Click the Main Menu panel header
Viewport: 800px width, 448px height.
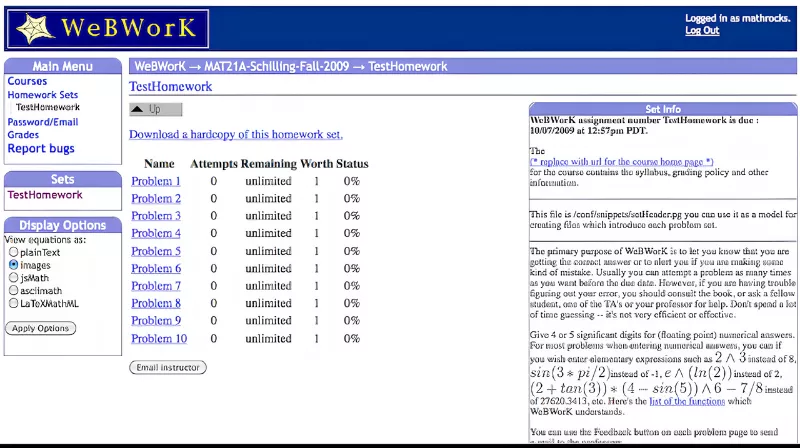click(63, 66)
